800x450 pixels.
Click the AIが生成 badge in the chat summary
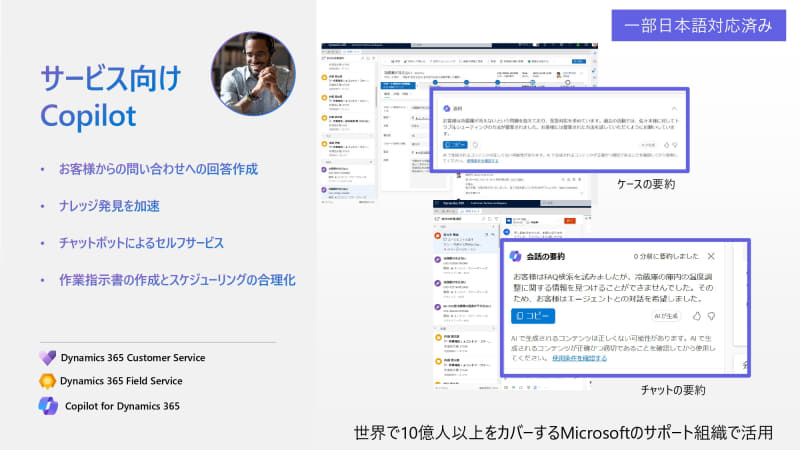click(666, 316)
